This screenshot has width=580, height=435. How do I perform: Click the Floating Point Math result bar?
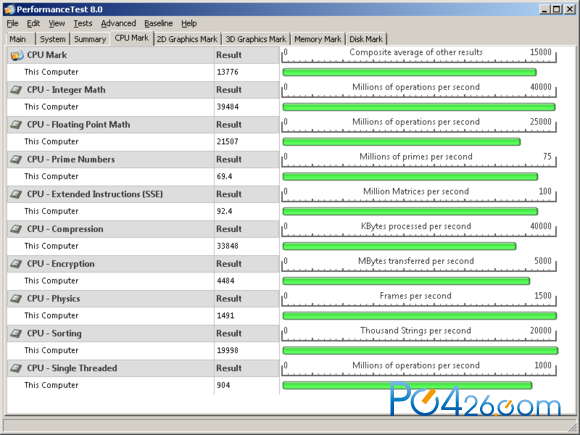pyautogui.click(x=401, y=142)
